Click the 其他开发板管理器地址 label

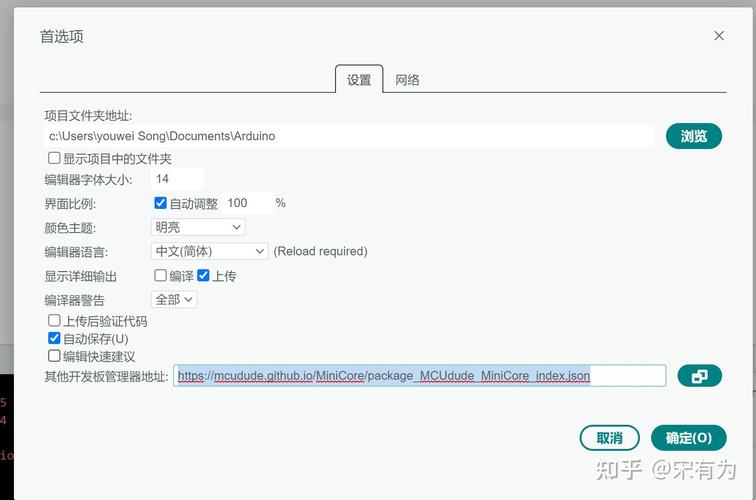107,376
